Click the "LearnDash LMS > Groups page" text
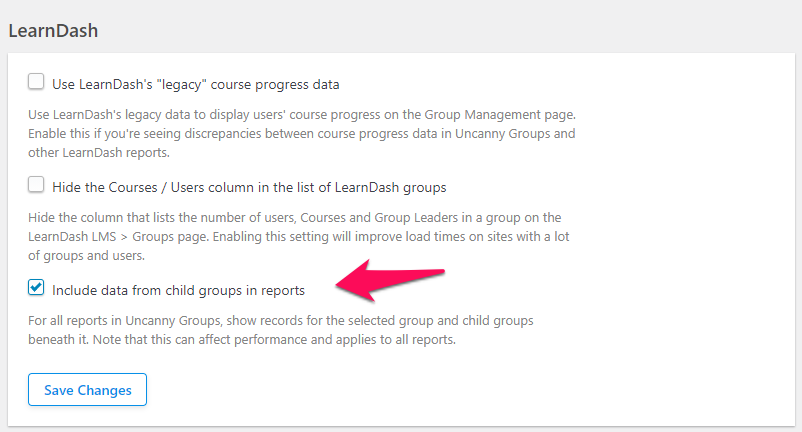 pos(115,236)
